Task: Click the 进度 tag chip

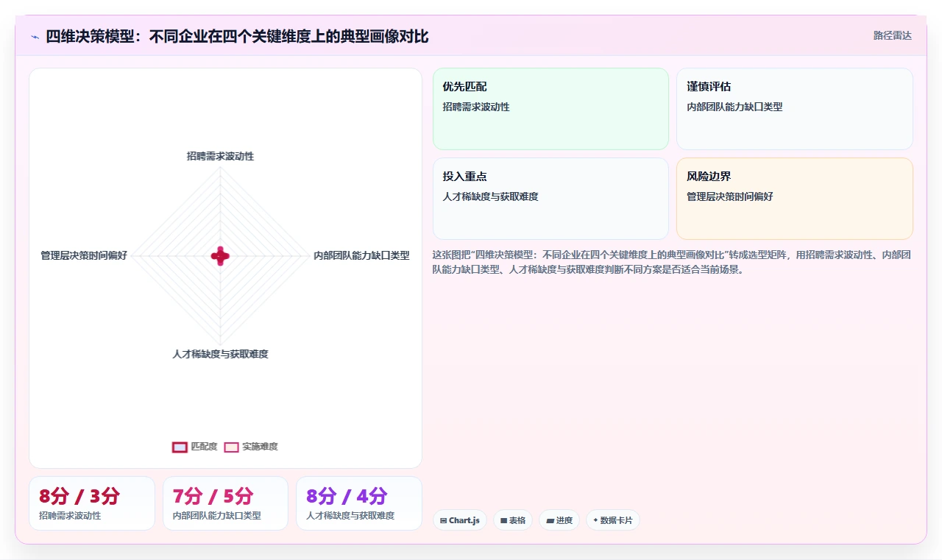Action: (x=559, y=520)
